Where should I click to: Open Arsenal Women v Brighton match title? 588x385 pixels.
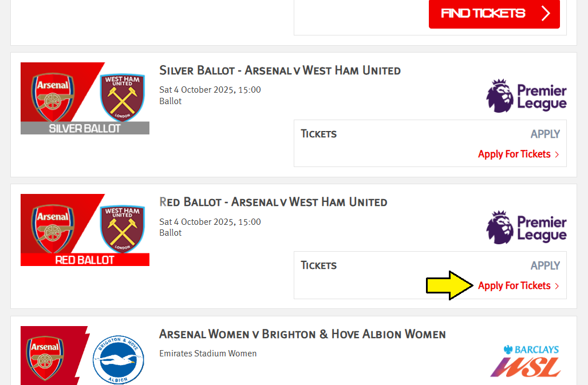click(302, 334)
